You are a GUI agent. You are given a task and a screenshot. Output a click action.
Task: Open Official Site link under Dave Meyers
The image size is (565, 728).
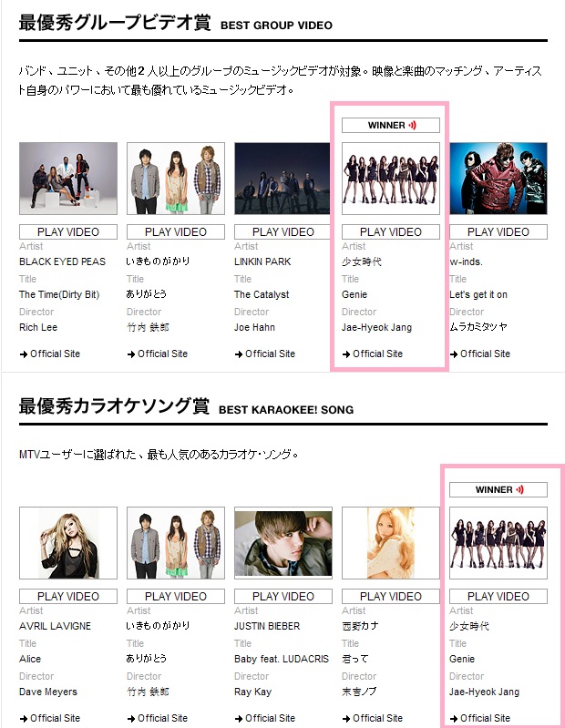click(50, 718)
